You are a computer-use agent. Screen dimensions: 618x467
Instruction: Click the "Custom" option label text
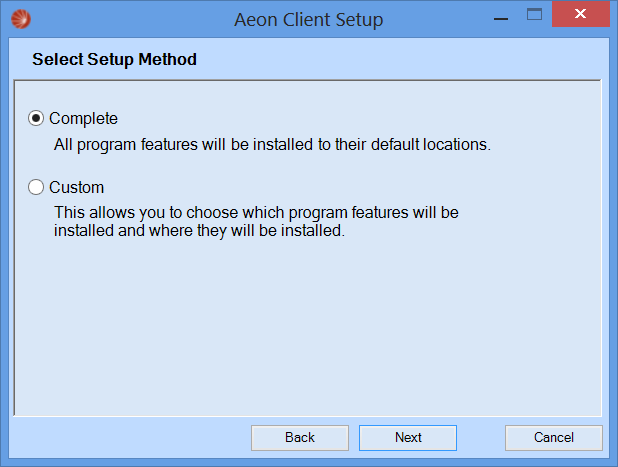click(x=76, y=188)
